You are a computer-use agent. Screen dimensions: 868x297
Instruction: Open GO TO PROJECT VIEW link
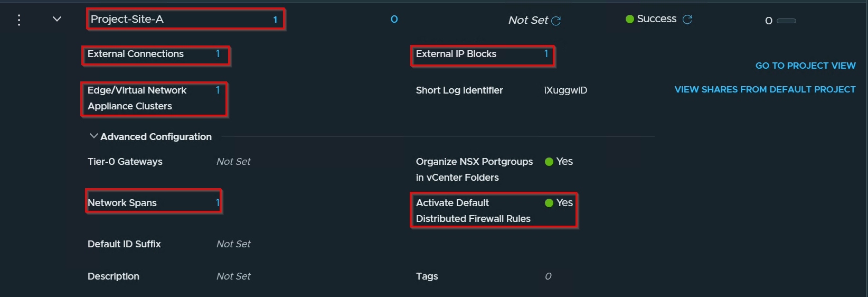[x=805, y=66]
